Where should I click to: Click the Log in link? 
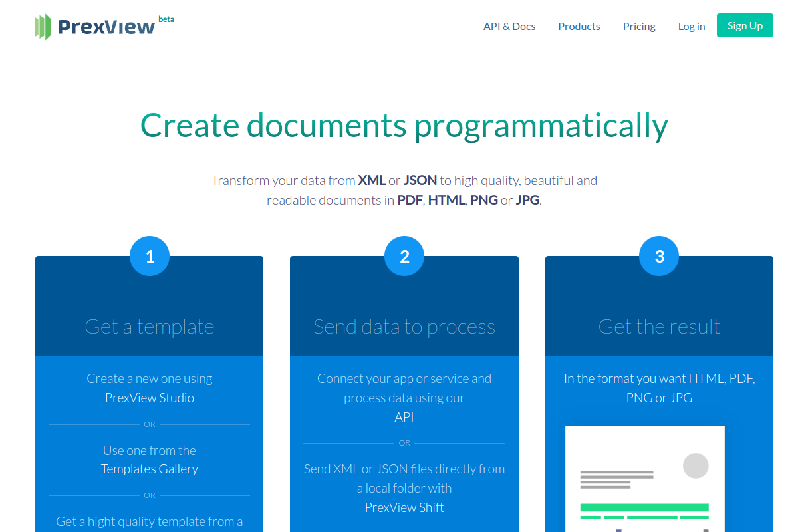(692, 26)
